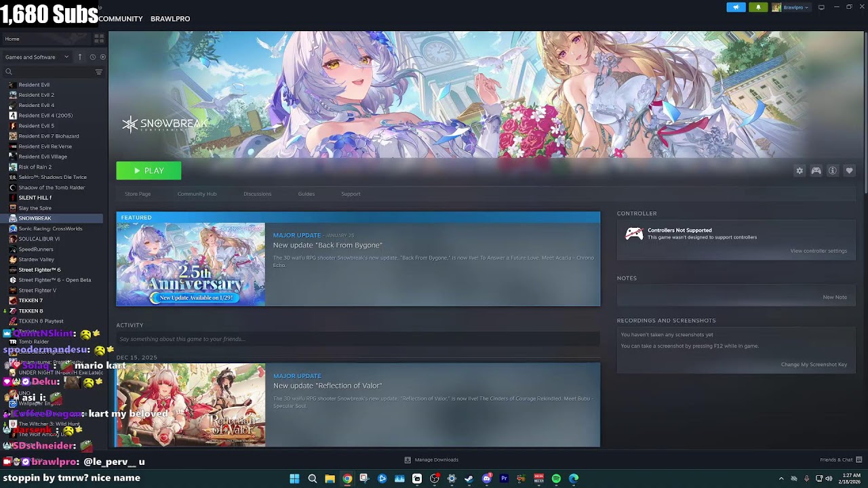Click the green PLAY button
The image size is (868, 488).
[x=149, y=171]
